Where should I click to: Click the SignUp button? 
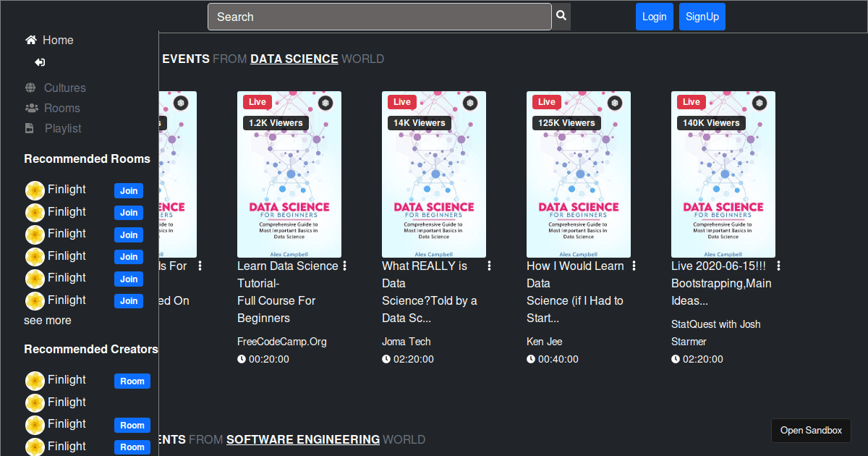pyautogui.click(x=702, y=16)
